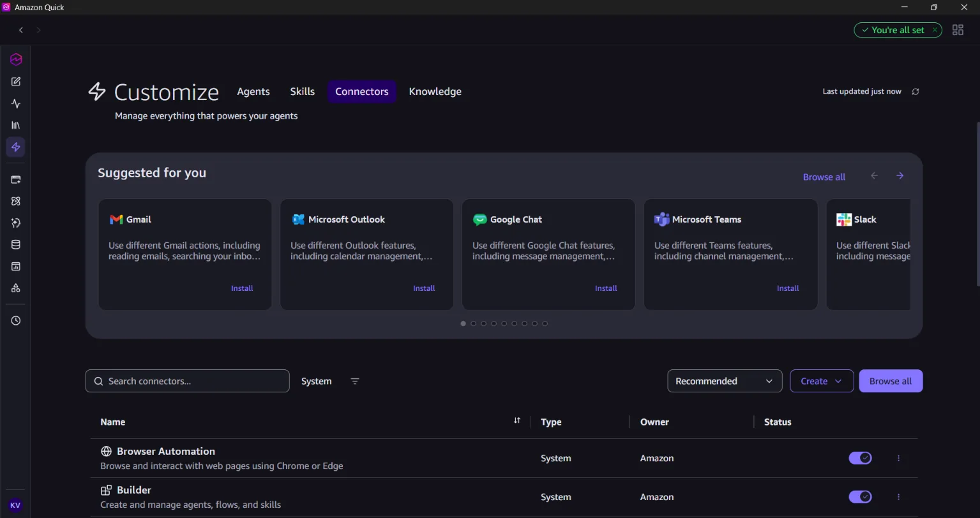Switch to the Knowledge tab
This screenshot has width=980, height=518.
(435, 92)
